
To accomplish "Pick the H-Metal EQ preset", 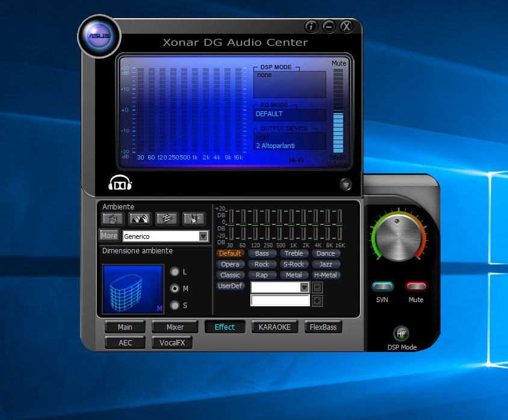I will (326, 275).
